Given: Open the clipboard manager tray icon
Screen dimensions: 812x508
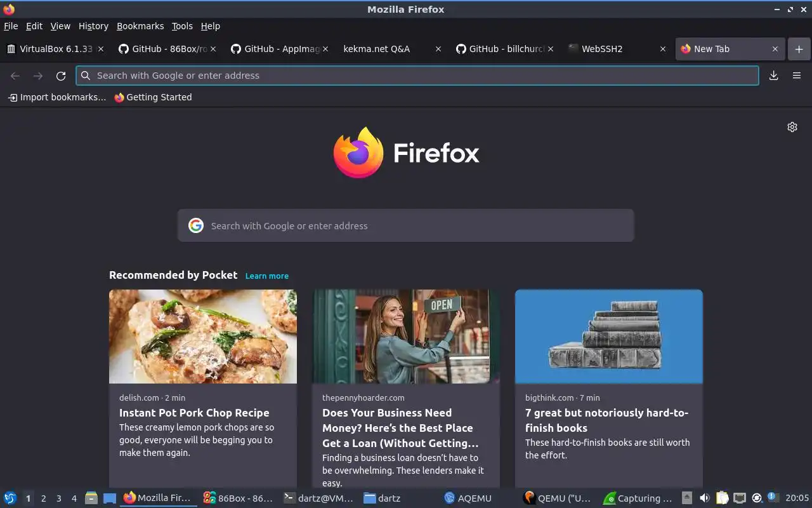Looking at the screenshot, I should [x=722, y=498].
